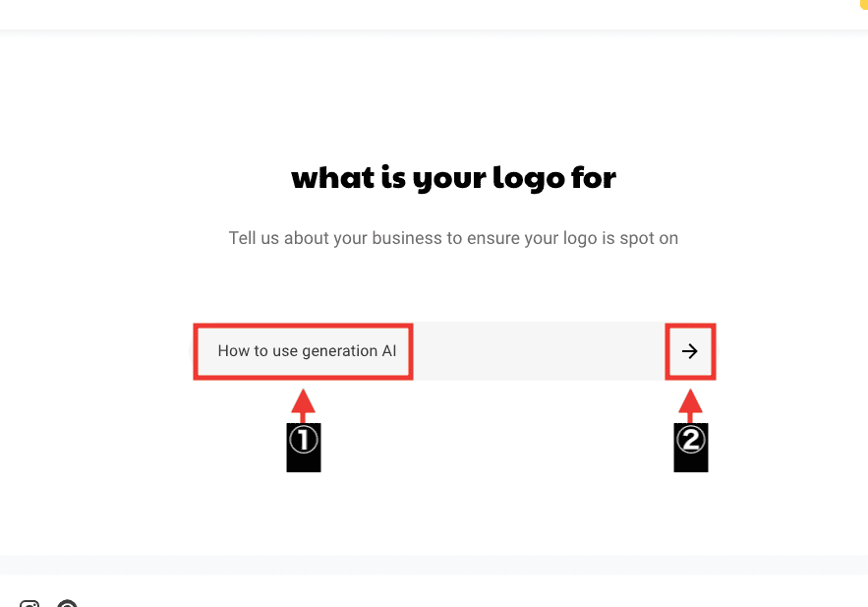
Task: Click the circled number 2 annotation marker
Action: tap(690, 440)
